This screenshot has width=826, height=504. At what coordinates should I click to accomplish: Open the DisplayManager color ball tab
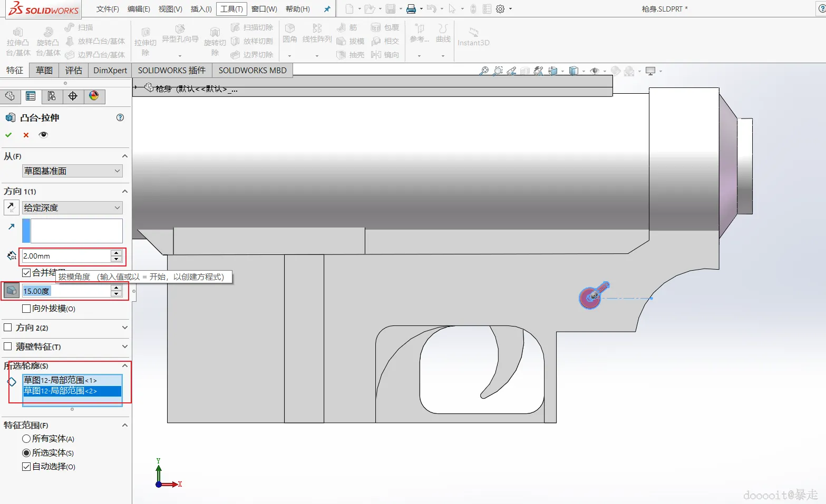[94, 96]
